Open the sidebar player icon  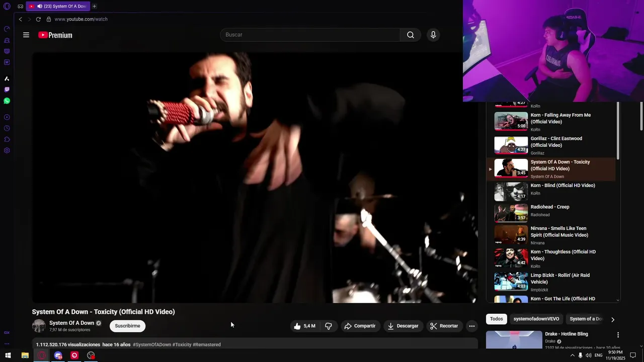pyautogui.click(x=7, y=117)
